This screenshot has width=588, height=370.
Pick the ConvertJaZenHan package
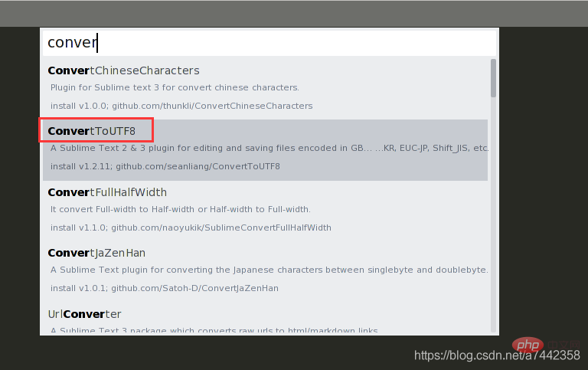[x=265, y=272]
